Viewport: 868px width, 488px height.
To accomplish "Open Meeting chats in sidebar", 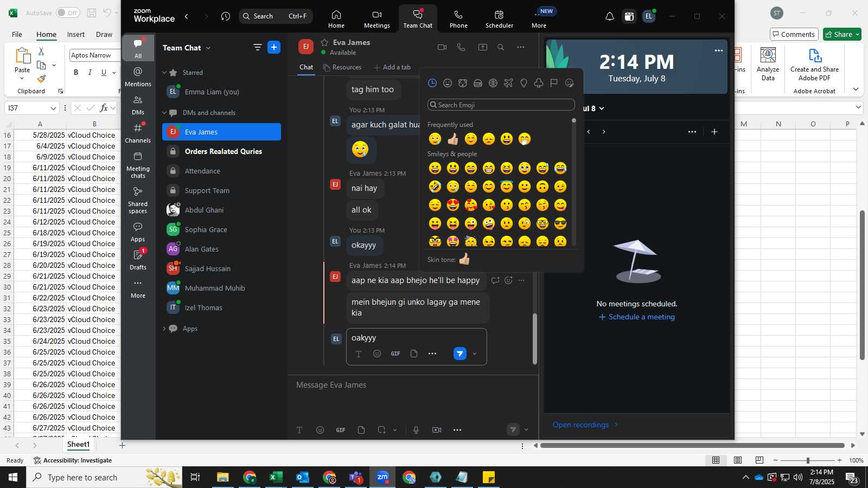I will 138,165.
